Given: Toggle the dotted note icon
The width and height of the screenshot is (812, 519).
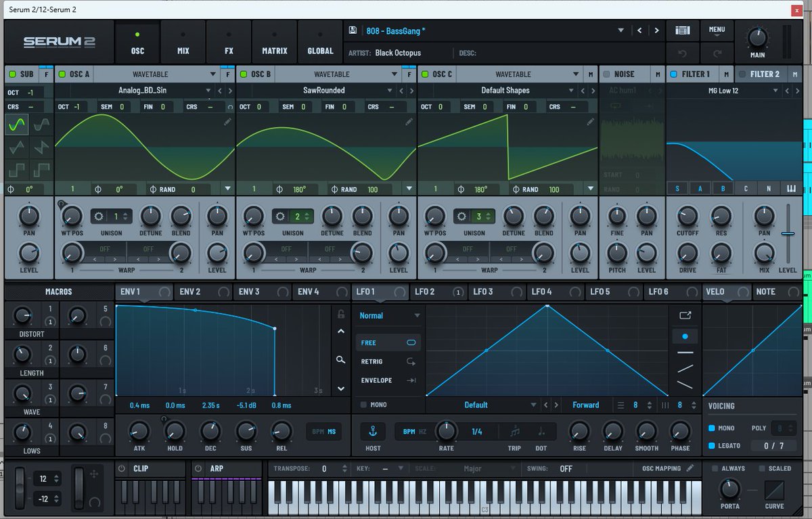Looking at the screenshot, I should tap(541, 431).
